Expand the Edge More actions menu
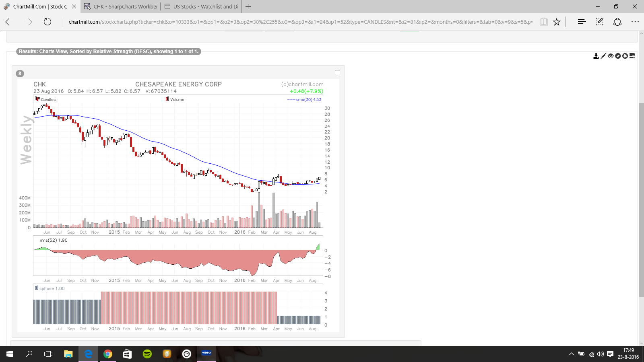644x362 pixels. click(635, 22)
